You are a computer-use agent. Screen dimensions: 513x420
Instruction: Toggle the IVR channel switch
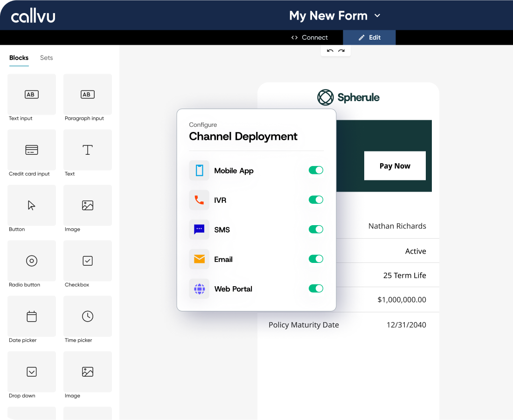(316, 200)
